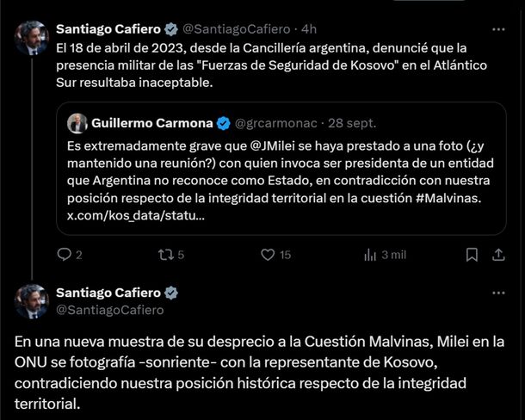This screenshot has width=525, height=420.
Task: Follow the x.com/kos_data/statu... link
Action: (x=136, y=218)
